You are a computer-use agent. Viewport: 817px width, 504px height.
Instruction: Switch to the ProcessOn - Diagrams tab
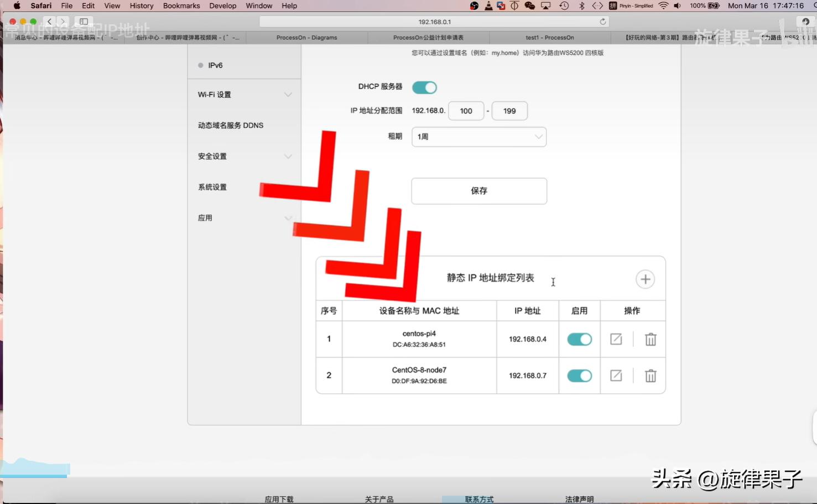coord(306,38)
